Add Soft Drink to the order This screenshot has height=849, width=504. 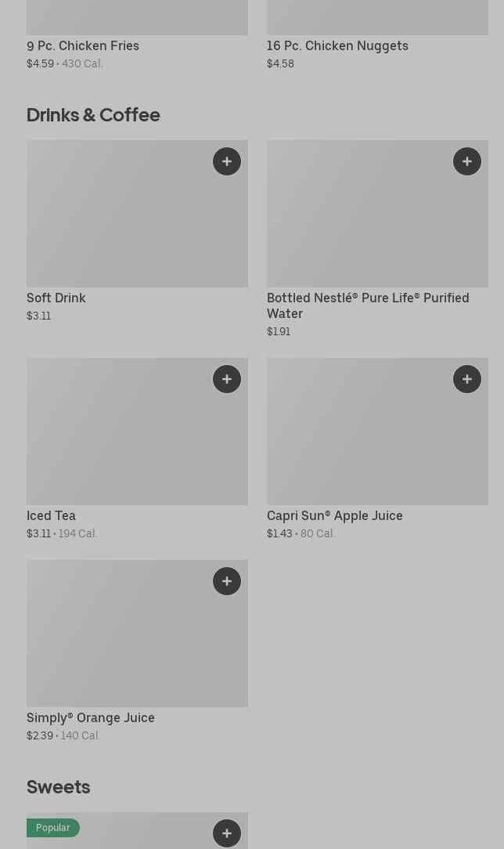click(x=227, y=161)
